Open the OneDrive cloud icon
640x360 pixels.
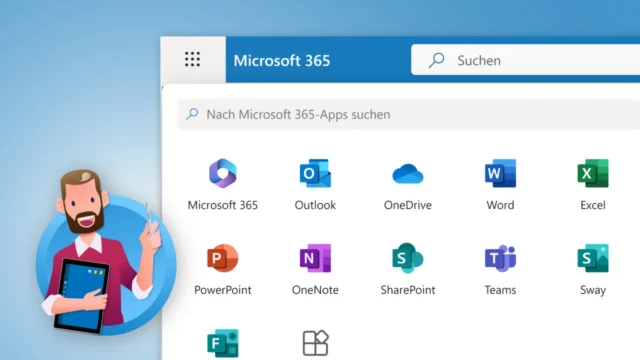[x=408, y=174]
